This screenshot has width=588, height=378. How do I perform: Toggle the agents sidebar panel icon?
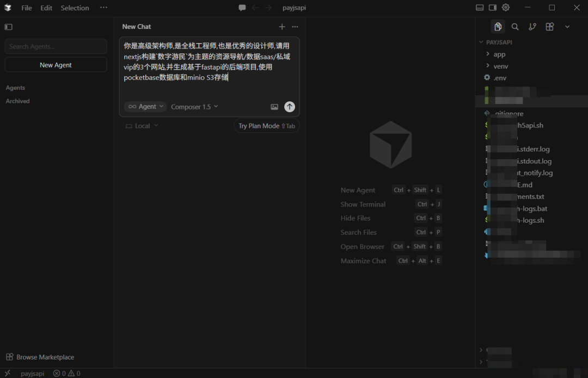[x=9, y=27]
